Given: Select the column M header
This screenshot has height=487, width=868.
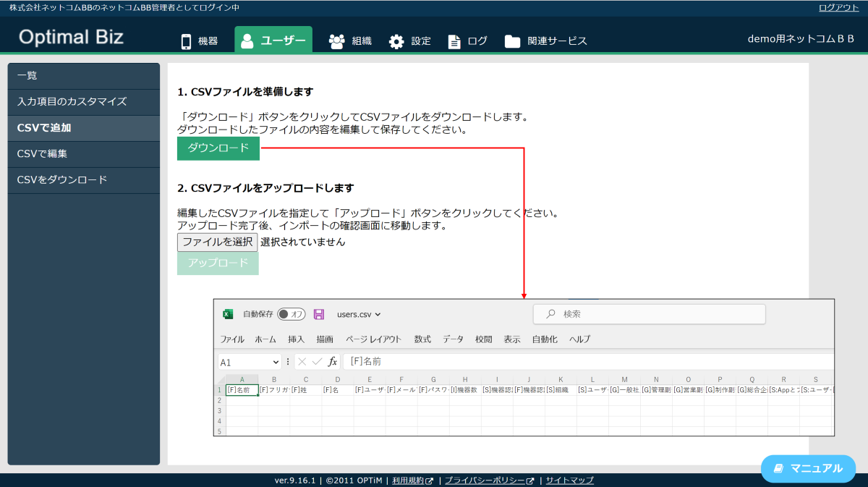Looking at the screenshot, I should click(624, 379).
